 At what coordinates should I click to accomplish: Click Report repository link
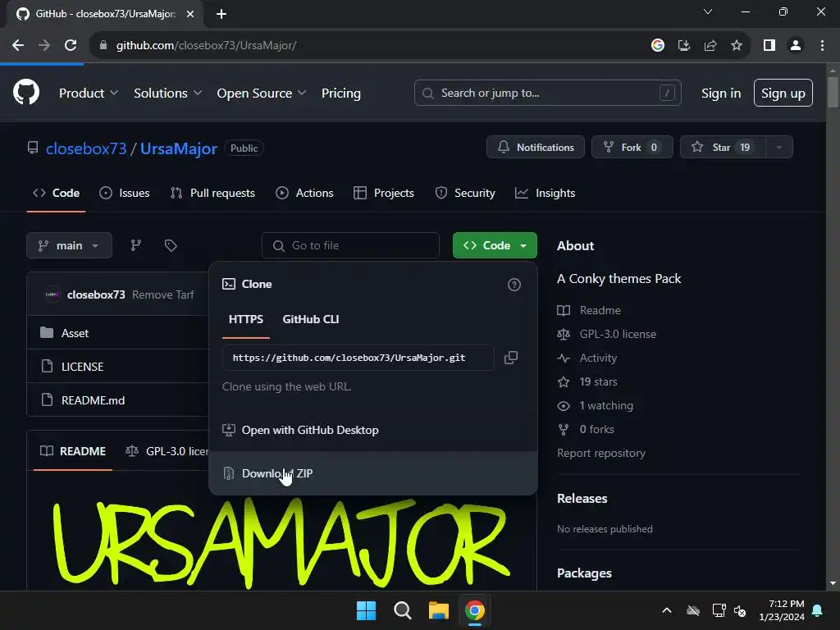(601, 453)
